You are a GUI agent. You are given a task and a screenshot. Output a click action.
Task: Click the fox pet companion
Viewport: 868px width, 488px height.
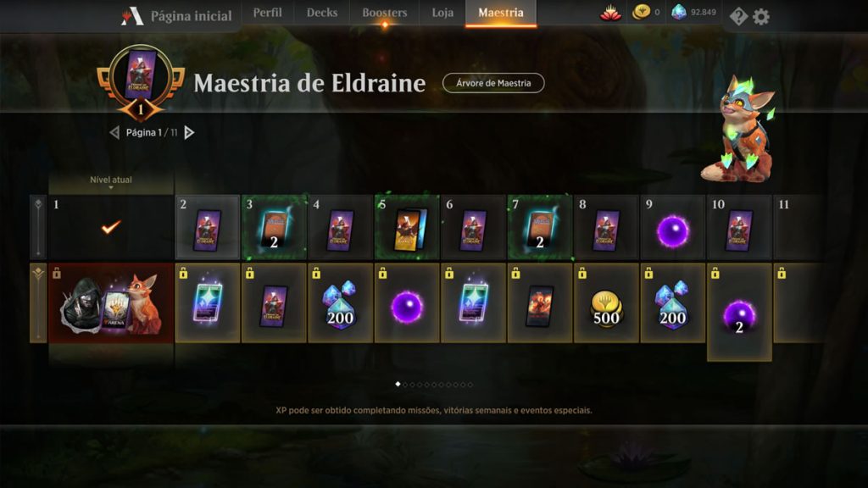(738, 130)
